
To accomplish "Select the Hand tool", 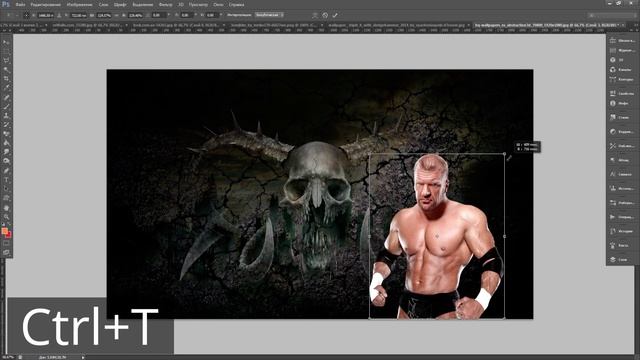I will click(6, 208).
